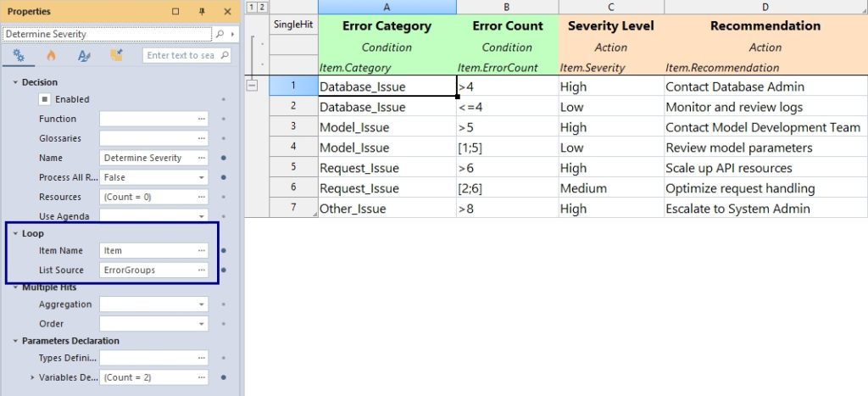Viewport: 868px width, 396px height.
Task: Select the 'Review model parameters' cell
Action: (765, 148)
